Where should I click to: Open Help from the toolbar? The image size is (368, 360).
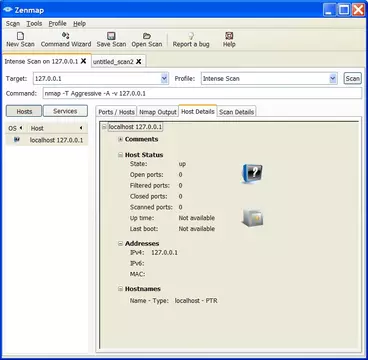click(x=229, y=40)
